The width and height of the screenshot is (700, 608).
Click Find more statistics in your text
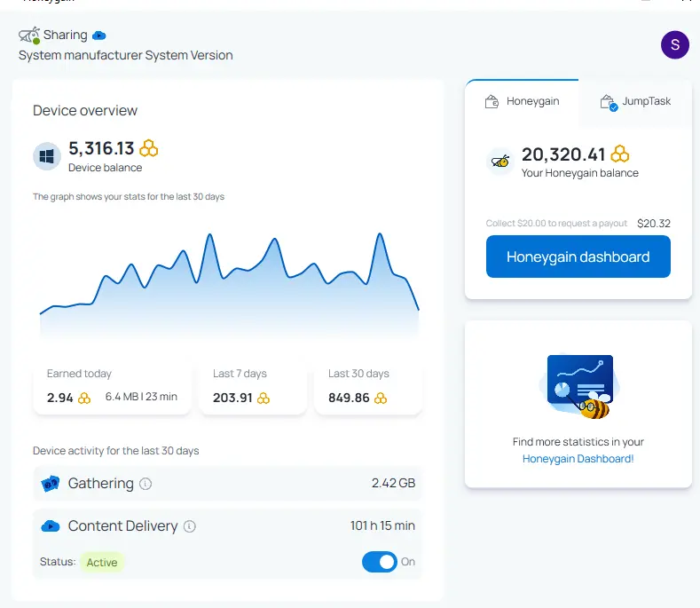coord(578,442)
